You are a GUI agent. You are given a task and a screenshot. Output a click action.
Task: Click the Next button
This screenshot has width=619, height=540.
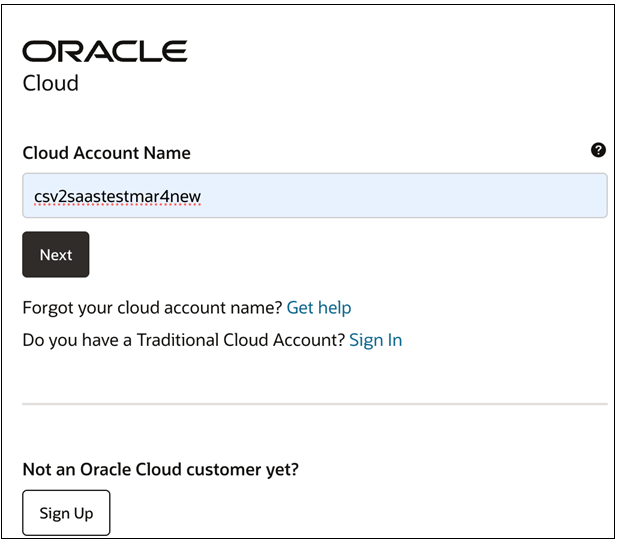pyautogui.click(x=56, y=255)
